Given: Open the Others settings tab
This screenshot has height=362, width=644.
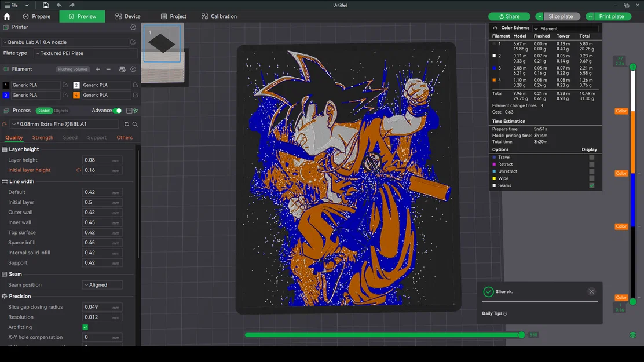Looking at the screenshot, I should (125, 138).
